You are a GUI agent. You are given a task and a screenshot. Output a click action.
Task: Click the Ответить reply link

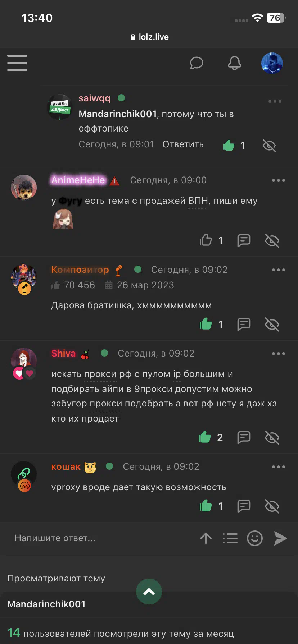[183, 144]
